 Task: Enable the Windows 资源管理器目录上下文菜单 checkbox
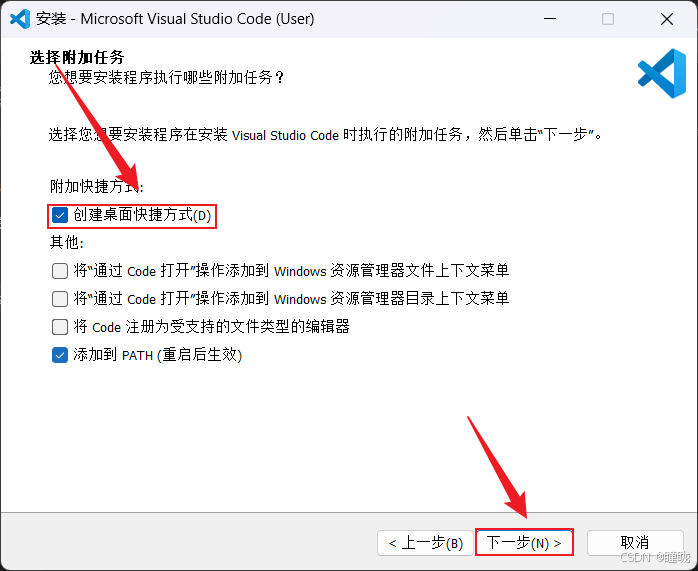pos(60,299)
